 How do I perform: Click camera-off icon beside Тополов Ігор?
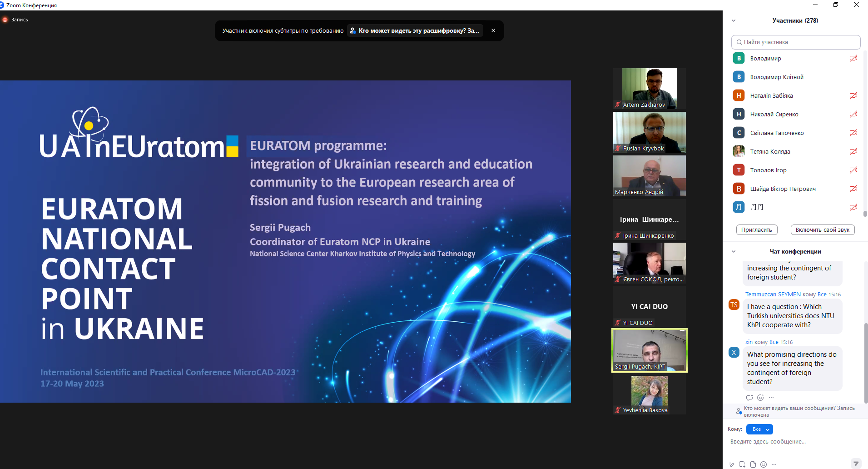pos(853,170)
